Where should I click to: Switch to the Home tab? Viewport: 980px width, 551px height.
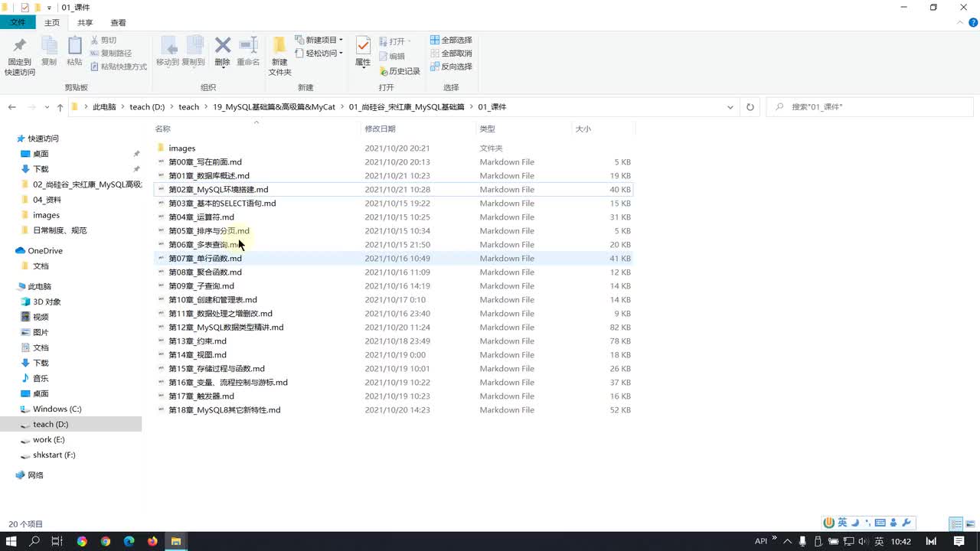[x=52, y=23]
